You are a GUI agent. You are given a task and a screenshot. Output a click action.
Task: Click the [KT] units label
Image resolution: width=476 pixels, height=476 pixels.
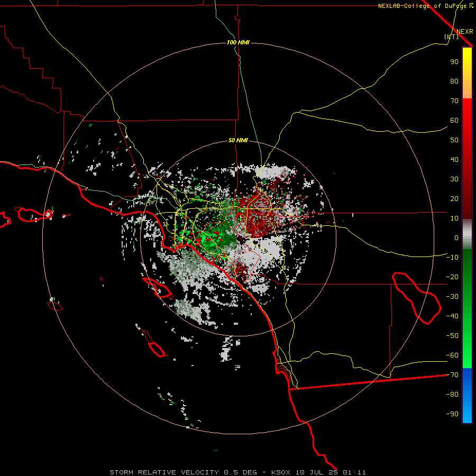click(452, 36)
